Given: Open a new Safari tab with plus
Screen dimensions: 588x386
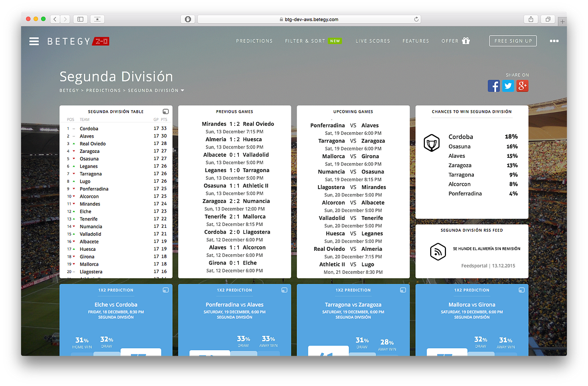Looking at the screenshot, I should point(563,22).
